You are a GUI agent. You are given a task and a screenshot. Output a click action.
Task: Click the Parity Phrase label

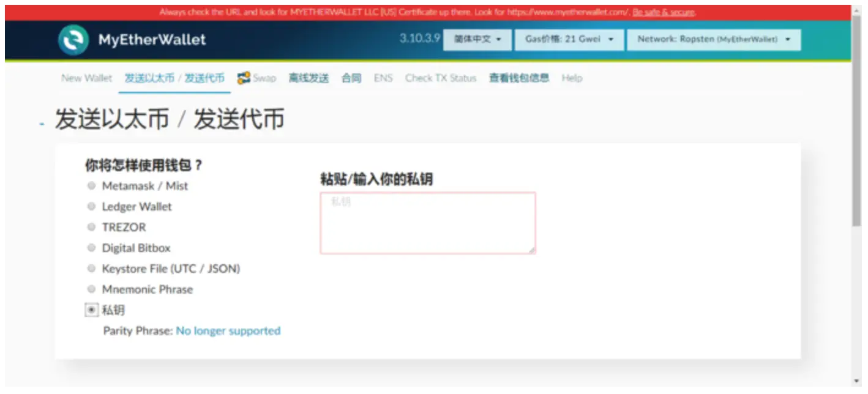(138, 331)
